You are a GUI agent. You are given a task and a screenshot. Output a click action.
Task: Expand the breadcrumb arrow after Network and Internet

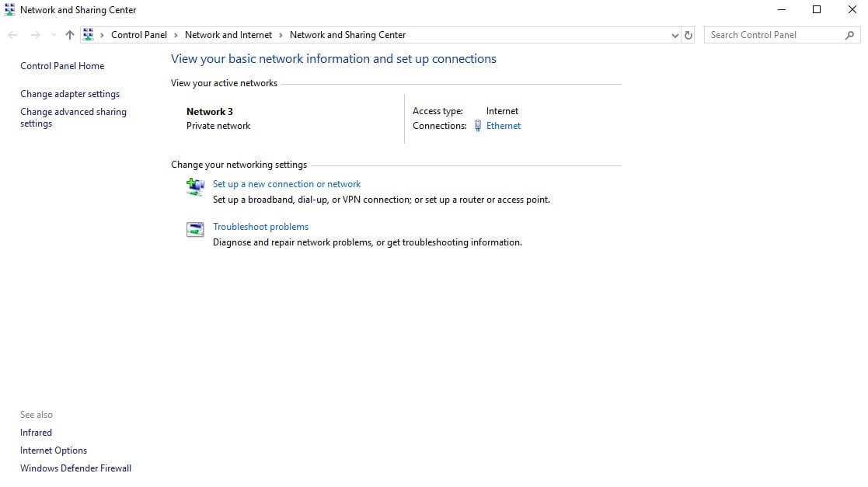coord(280,34)
